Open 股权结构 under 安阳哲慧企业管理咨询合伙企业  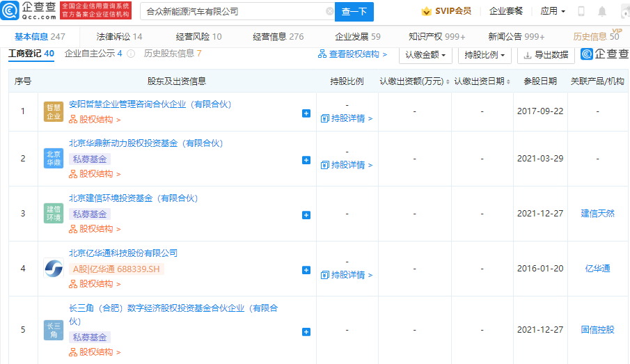tap(95, 120)
